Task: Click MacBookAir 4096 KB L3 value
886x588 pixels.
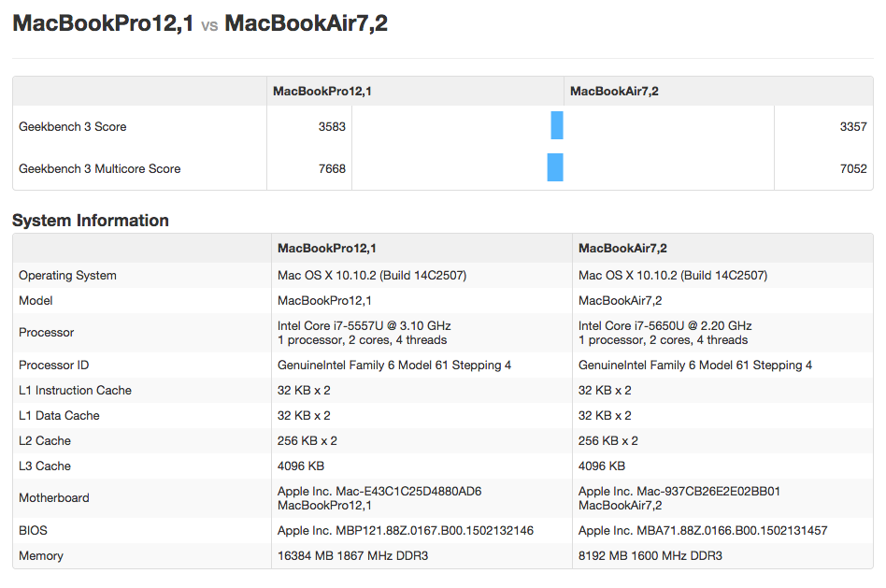Action: coord(602,466)
